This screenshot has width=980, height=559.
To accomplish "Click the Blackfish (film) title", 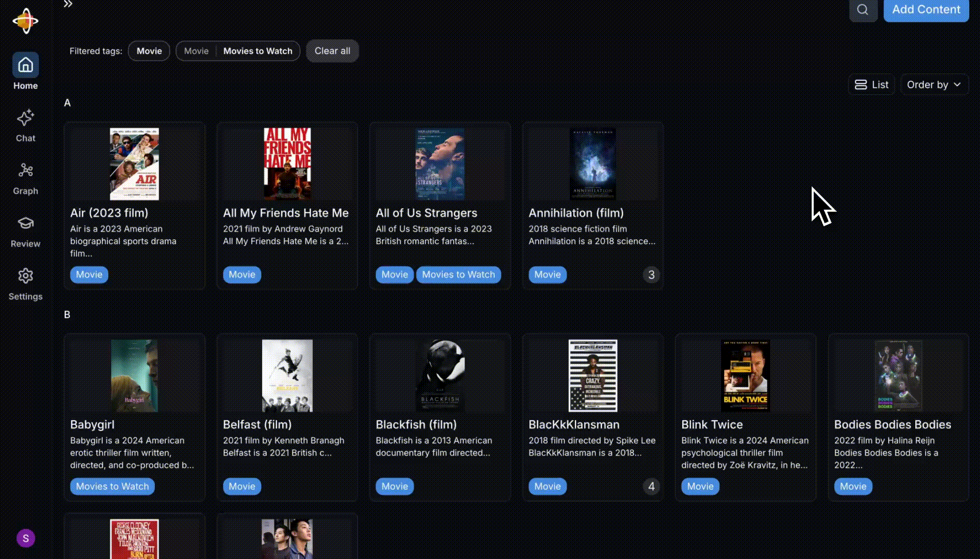I will pos(416,424).
